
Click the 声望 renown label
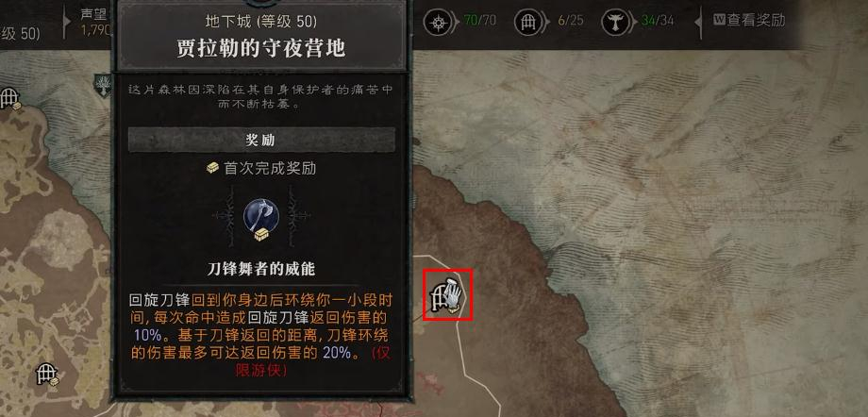[x=93, y=14]
